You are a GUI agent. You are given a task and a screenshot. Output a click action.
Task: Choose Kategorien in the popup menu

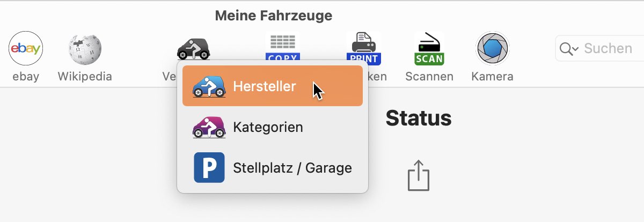point(273,127)
